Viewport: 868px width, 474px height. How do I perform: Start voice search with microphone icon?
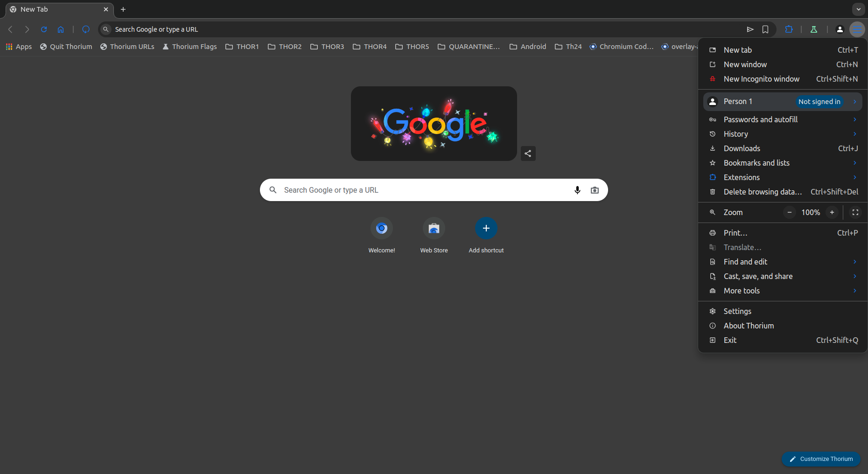[577, 190]
